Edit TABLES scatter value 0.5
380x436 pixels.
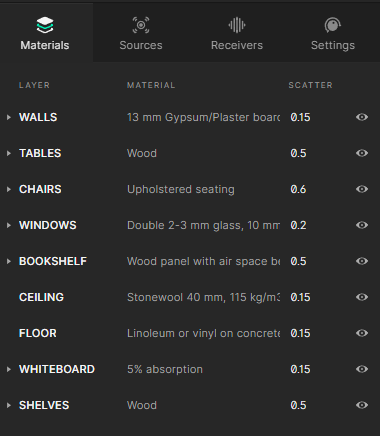(x=298, y=153)
